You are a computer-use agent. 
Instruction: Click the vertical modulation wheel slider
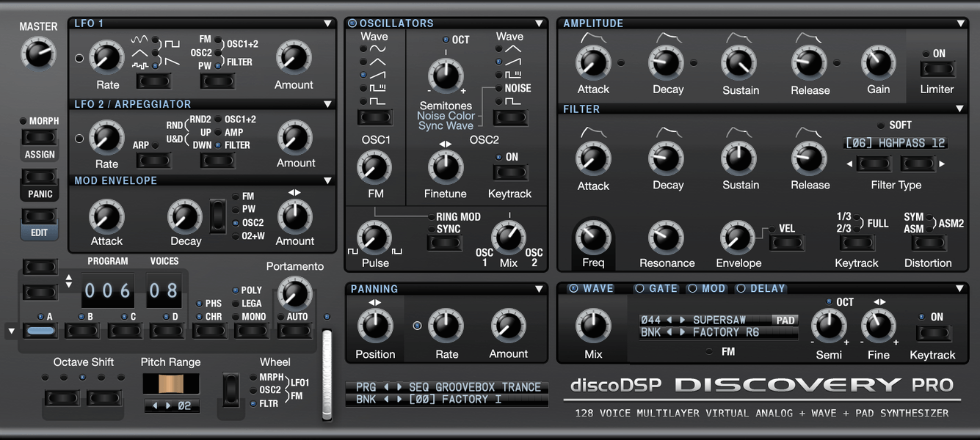coord(327,375)
